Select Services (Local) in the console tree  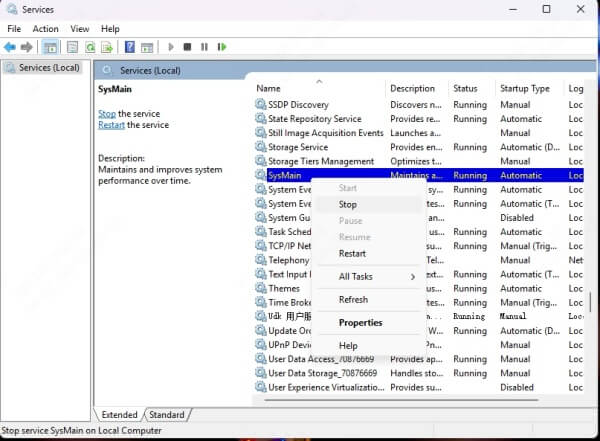[x=43, y=68]
